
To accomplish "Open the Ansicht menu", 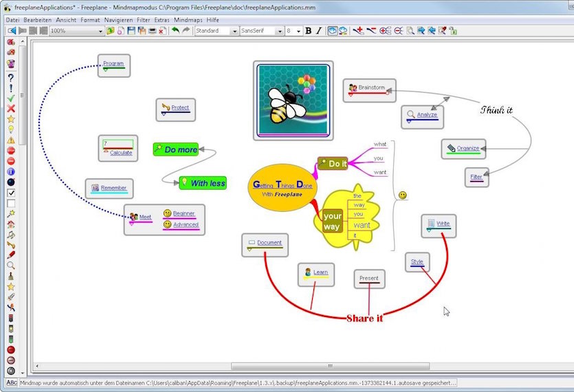I will pos(66,20).
